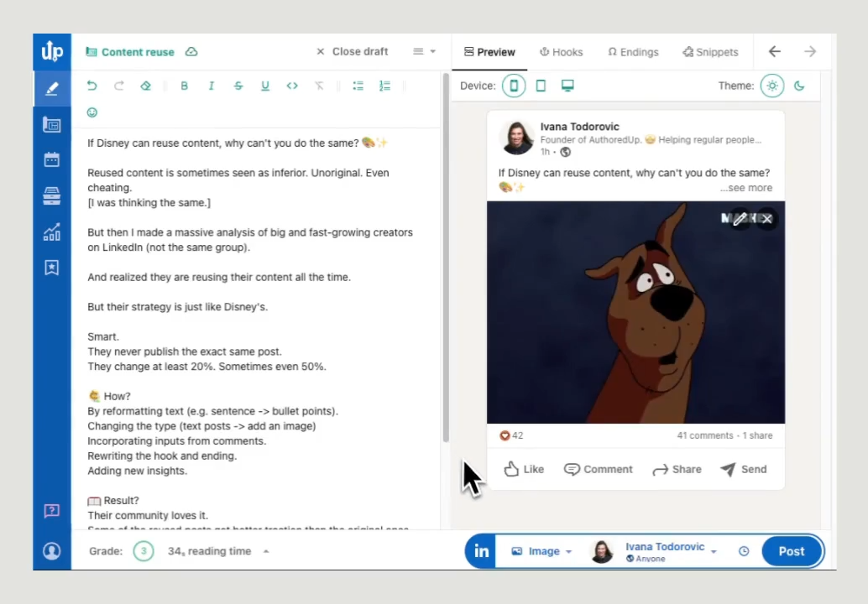
Task: Click the editor vertical scrollbar
Action: pyautogui.click(x=446, y=258)
